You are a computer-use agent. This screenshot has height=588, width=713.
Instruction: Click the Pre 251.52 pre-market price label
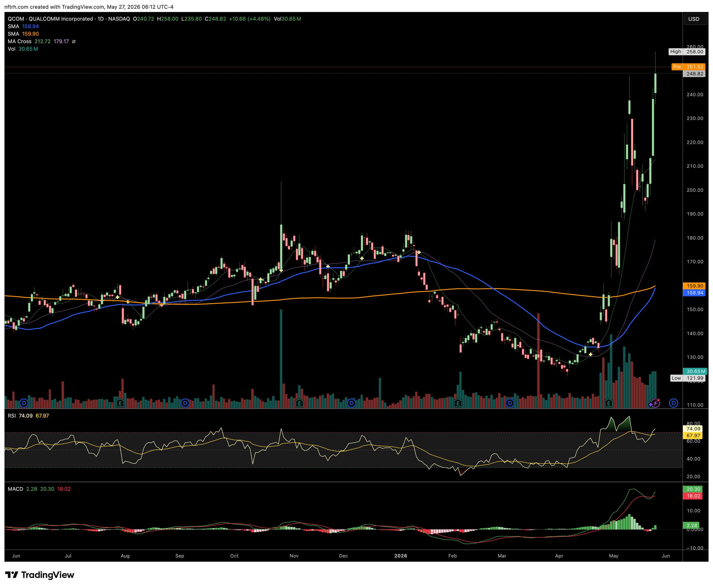[x=689, y=67]
